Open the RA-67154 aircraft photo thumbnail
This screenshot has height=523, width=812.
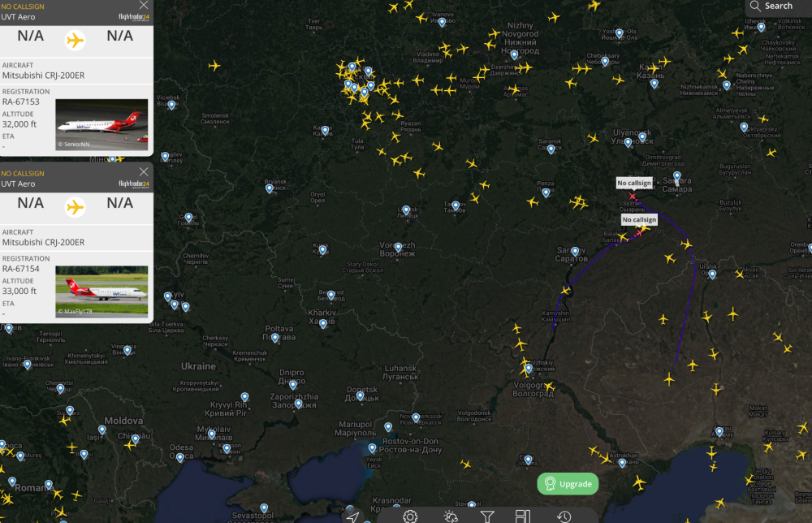(x=101, y=291)
